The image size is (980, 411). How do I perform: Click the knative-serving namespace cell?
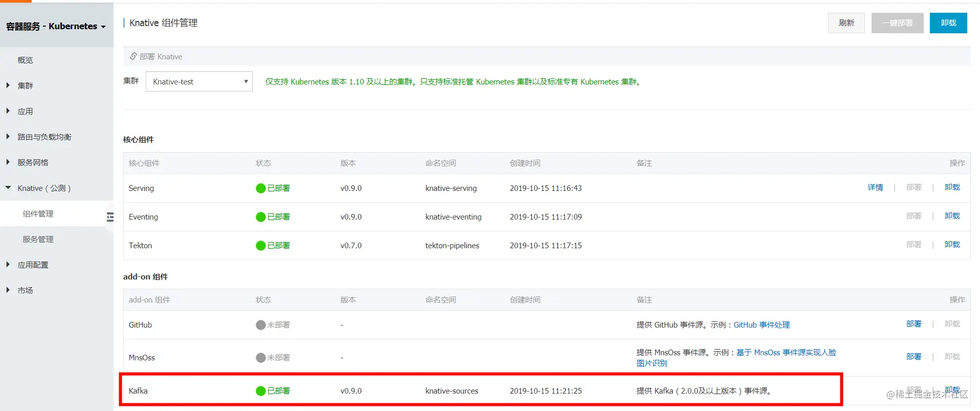(451, 188)
